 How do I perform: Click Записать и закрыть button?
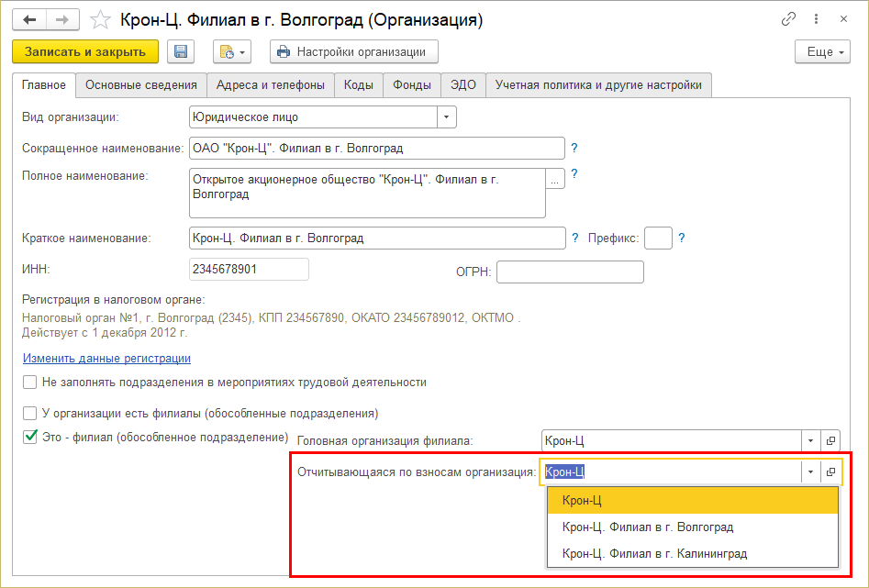[85, 52]
